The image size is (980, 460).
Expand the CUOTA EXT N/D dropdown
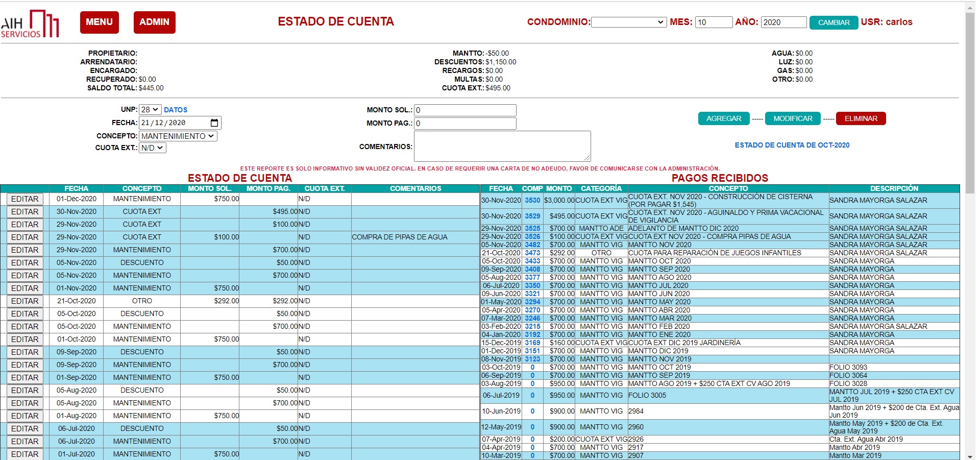click(x=153, y=148)
